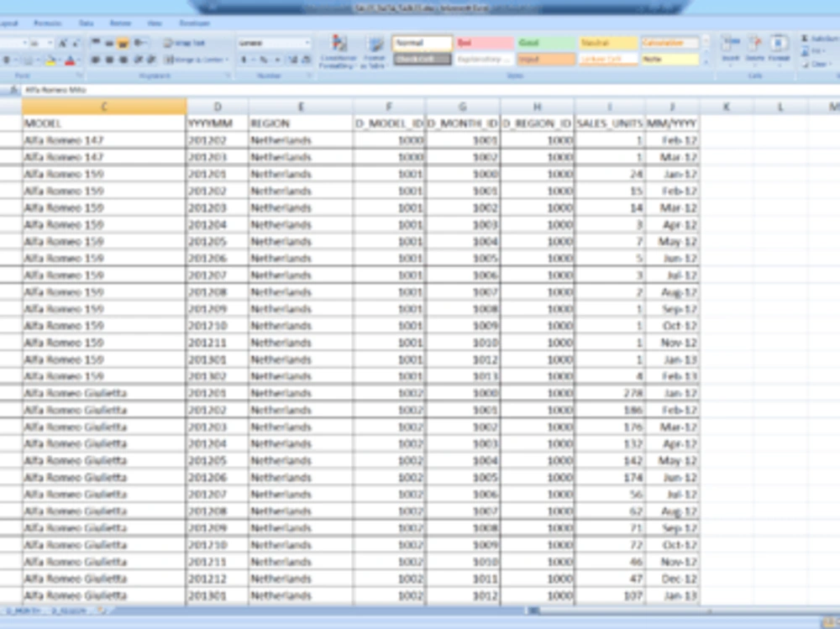Click the Decrease Font Size icon

coord(76,43)
